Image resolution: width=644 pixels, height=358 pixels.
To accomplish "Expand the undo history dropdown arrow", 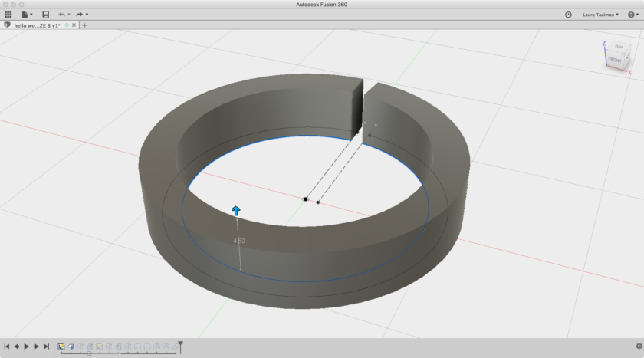I will click(69, 15).
